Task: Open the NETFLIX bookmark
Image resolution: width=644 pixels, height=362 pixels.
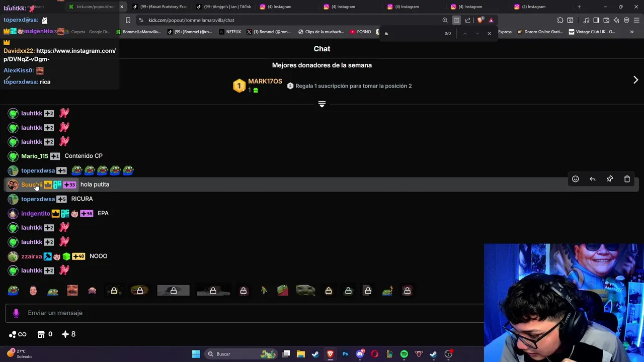Action: coord(230,32)
